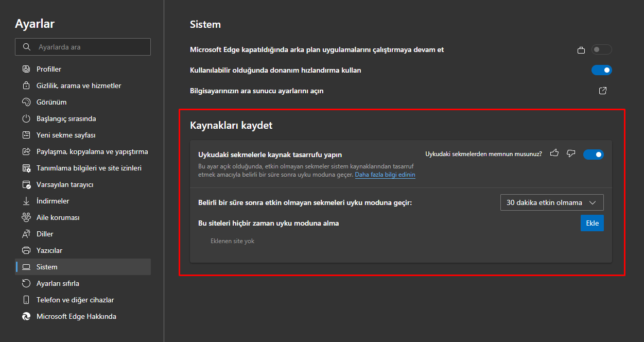Disable donanım hızlandırma kullan toggle

coord(602,70)
